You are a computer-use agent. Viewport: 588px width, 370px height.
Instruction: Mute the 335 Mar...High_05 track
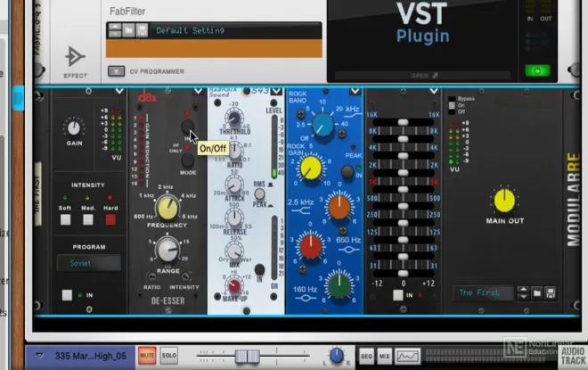click(147, 355)
